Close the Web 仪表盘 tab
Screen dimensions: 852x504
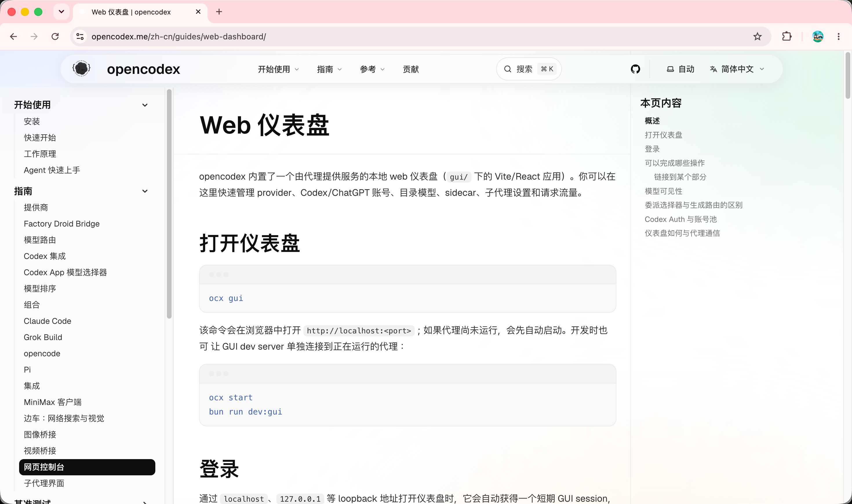[x=199, y=12]
